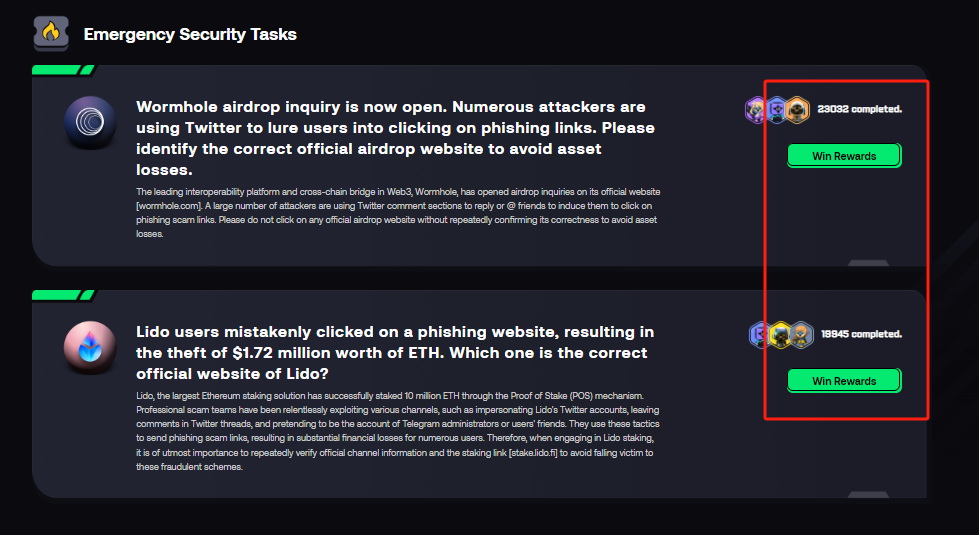
Task: Select the purple hexagon avatar in Wormhole card
Action: (x=756, y=110)
